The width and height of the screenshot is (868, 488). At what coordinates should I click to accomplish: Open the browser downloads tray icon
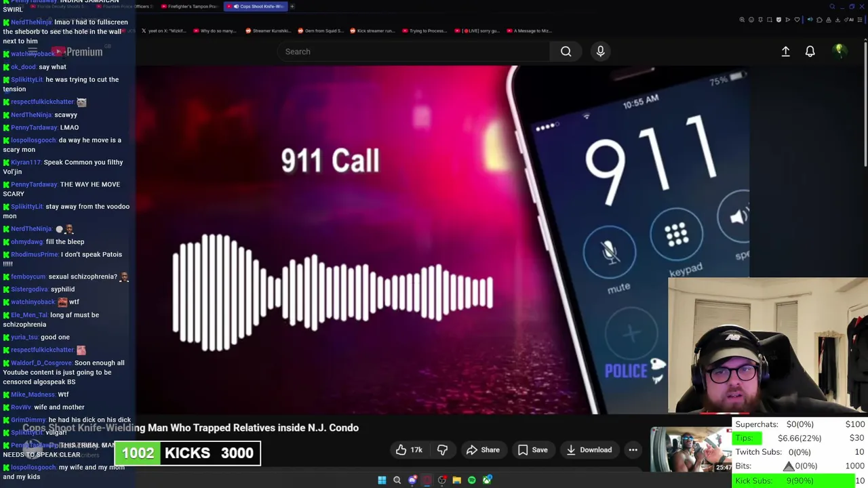837,20
